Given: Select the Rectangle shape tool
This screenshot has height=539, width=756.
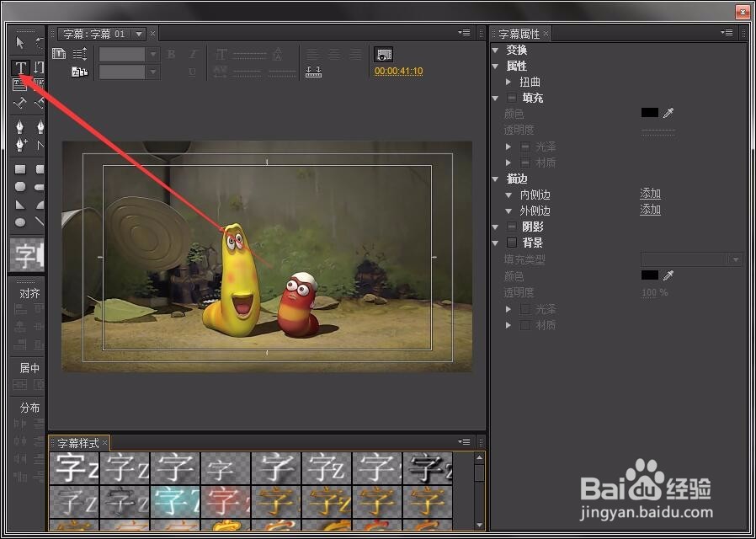Looking at the screenshot, I should coord(20,169).
